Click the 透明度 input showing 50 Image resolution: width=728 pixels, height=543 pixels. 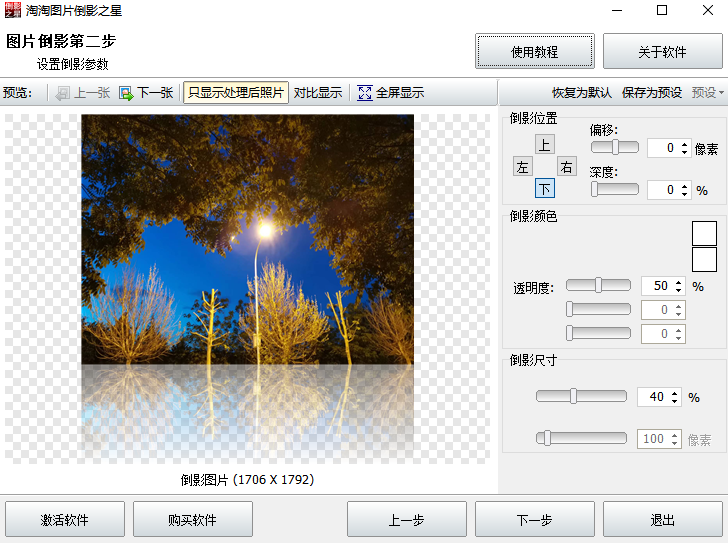658,286
